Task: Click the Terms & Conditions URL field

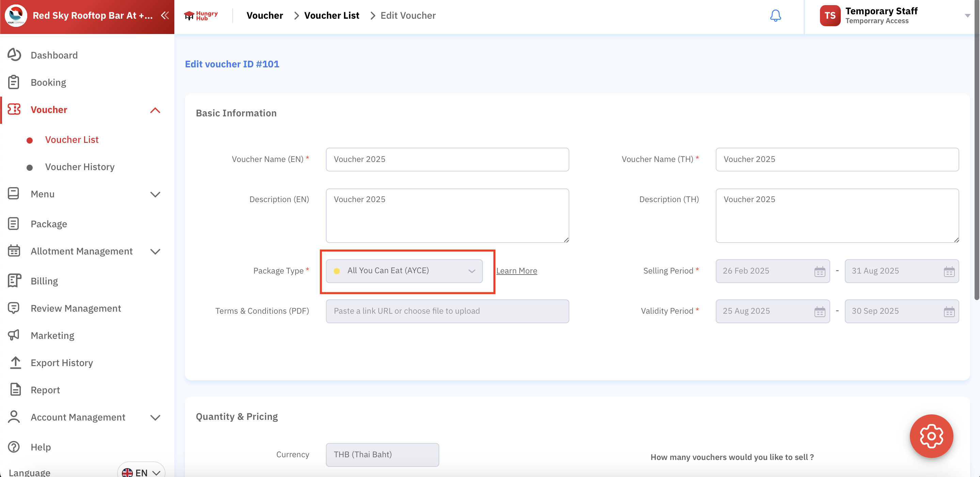Action: 447,311
